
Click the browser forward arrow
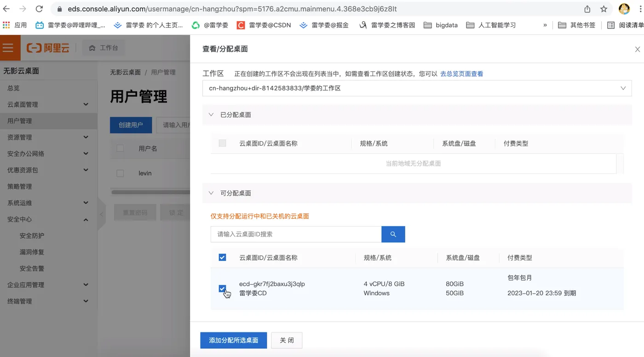pos(23,9)
